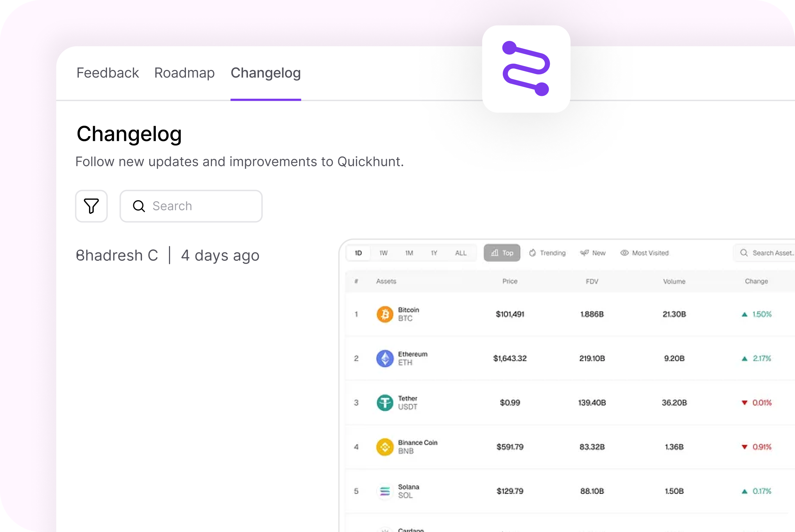Image resolution: width=795 pixels, height=532 pixels.
Task: Select the ALL time range
Action: coord(461,253)
